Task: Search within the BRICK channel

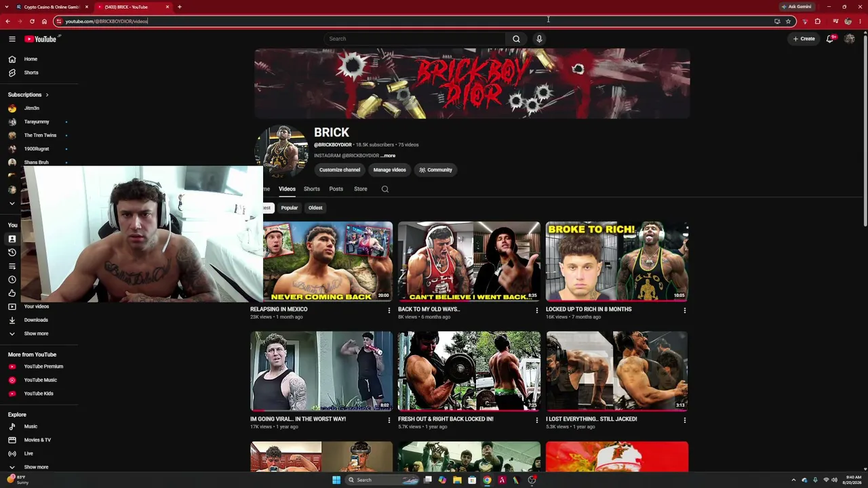Action: pyautogui.click(x=385, y=189)
